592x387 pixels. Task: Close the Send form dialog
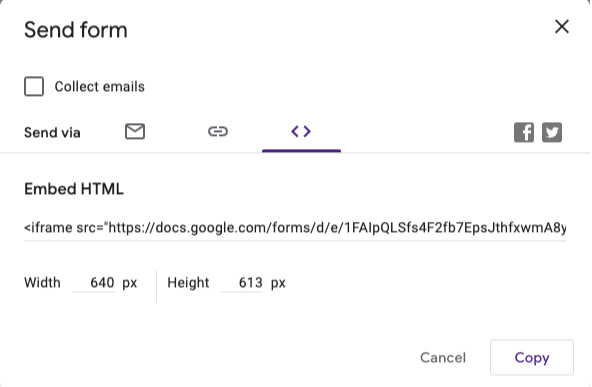tap(562, 26)
